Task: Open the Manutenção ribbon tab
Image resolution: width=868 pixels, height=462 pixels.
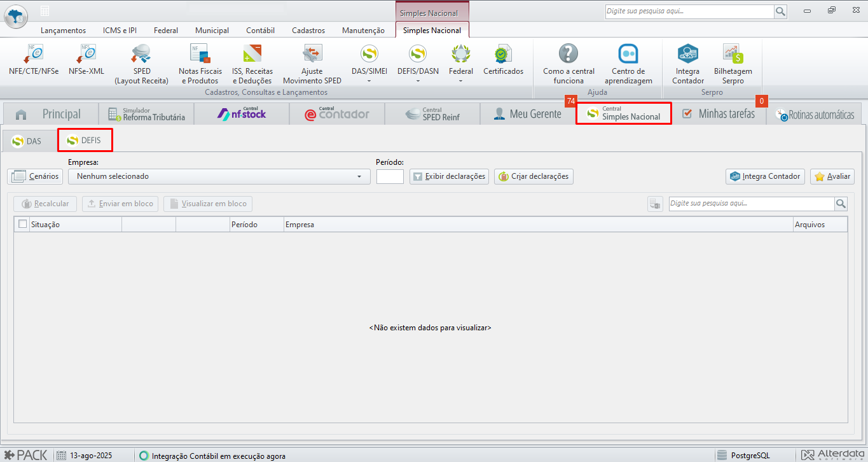Action: coord(363,30)
